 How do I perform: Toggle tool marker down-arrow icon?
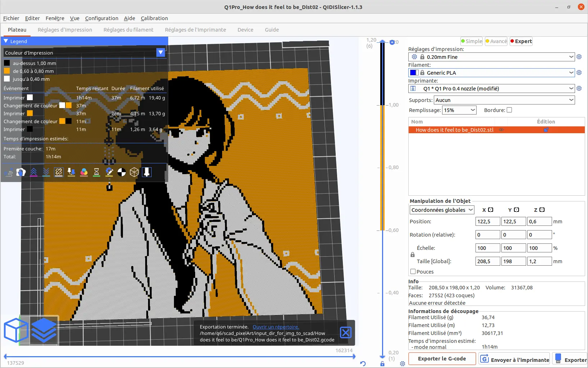(x=147, y=173)
